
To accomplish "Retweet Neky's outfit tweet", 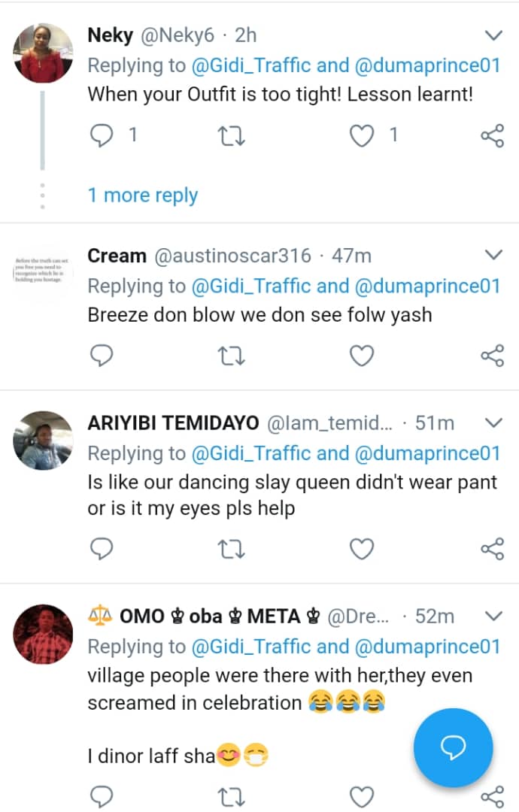I will (x=231, y=136).
